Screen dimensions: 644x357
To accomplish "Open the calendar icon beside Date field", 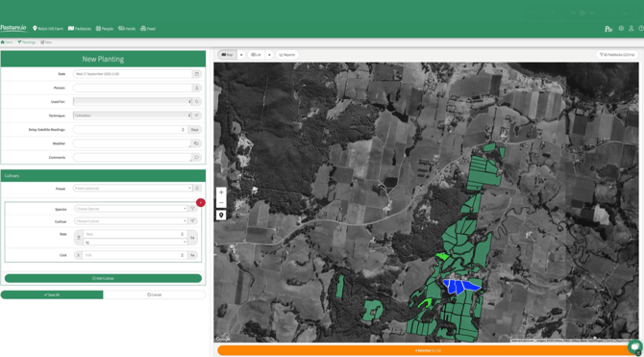I will point(197,74).
